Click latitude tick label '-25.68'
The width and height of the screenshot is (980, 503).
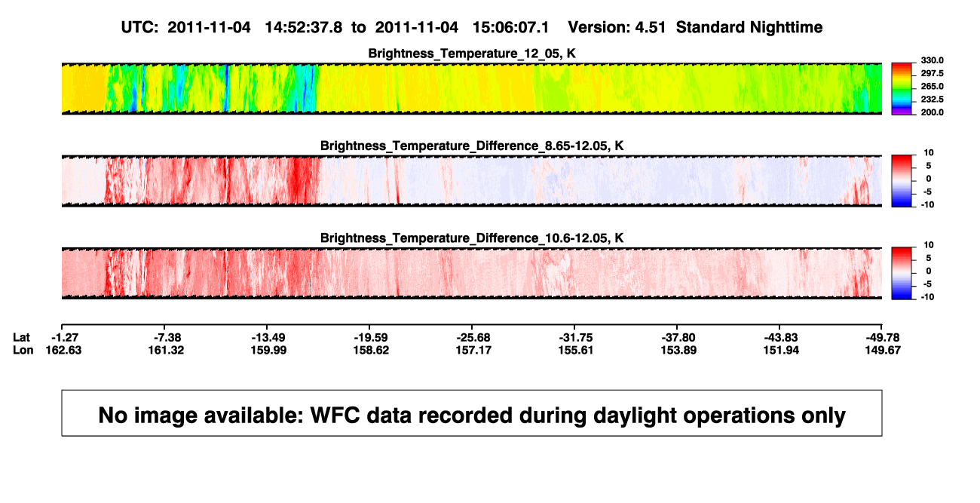coord(474,337)
